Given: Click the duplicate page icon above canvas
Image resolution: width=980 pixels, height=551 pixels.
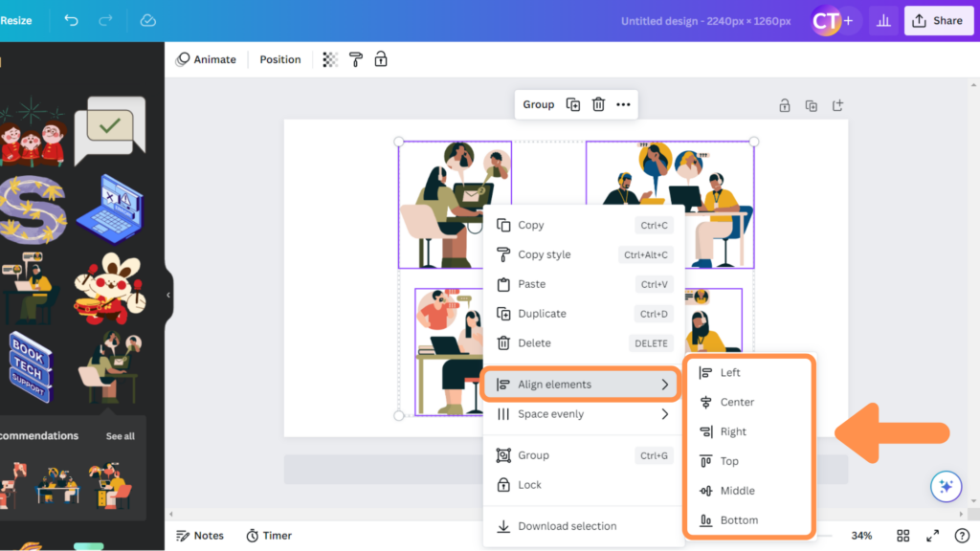Looking at the screenshot, I should [x=812, y=105].
